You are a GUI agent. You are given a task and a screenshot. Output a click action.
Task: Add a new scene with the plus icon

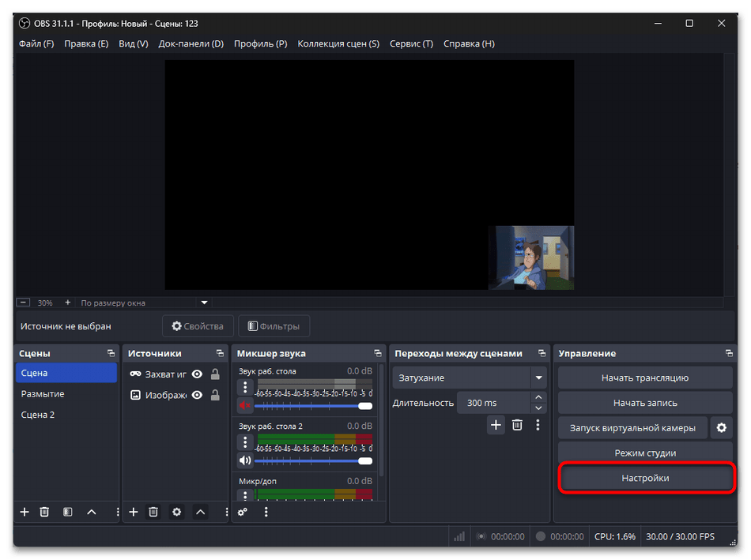[x=25, y=512]
